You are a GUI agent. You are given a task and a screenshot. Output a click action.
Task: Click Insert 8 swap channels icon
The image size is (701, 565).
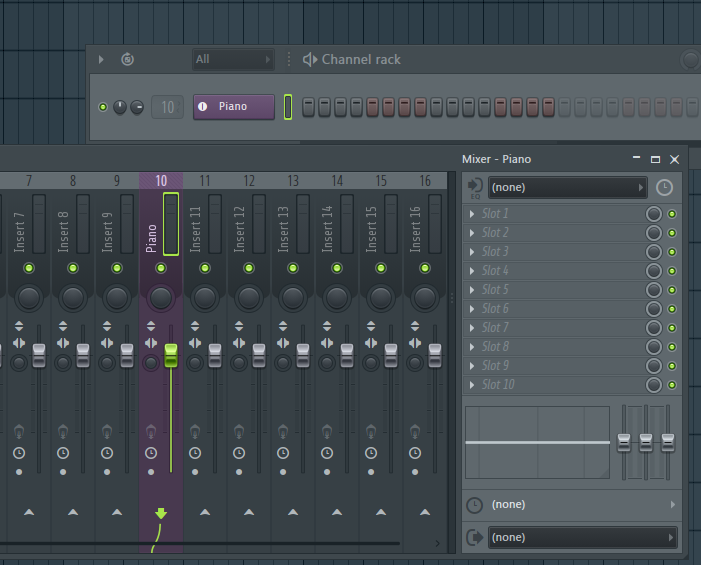tap(63, 343)
